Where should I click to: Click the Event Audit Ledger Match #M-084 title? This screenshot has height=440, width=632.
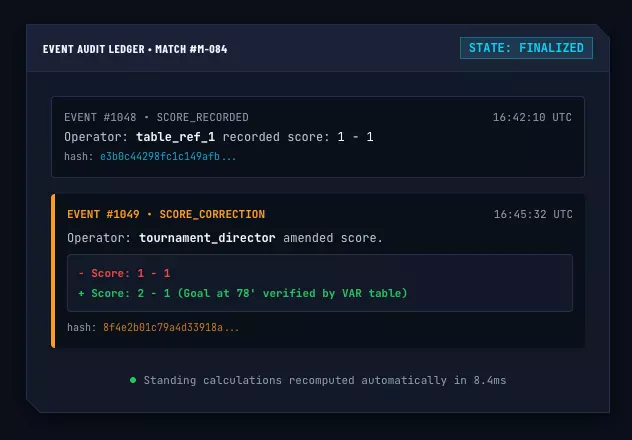click(x=135, y=49)
